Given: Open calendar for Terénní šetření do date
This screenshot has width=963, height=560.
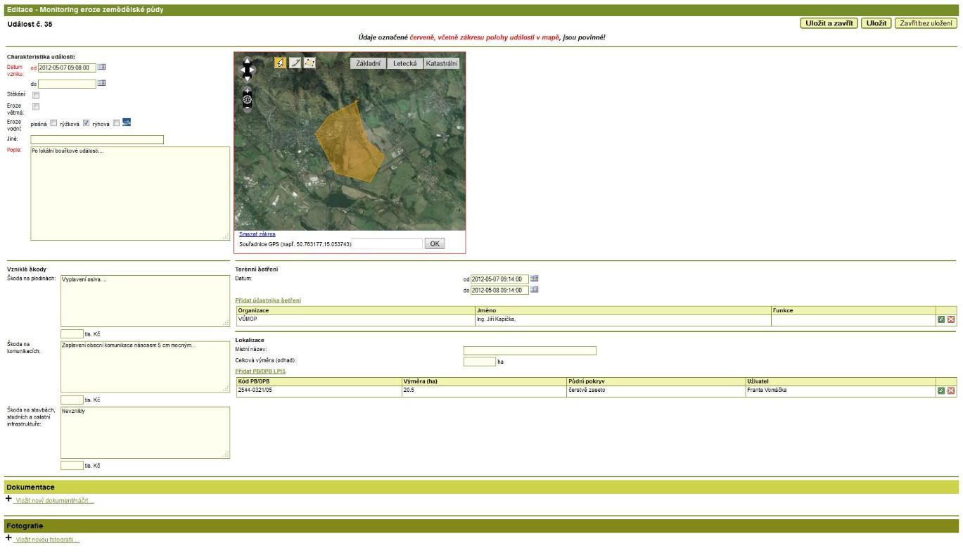Looking at the screenshot, I should [534, 289].
